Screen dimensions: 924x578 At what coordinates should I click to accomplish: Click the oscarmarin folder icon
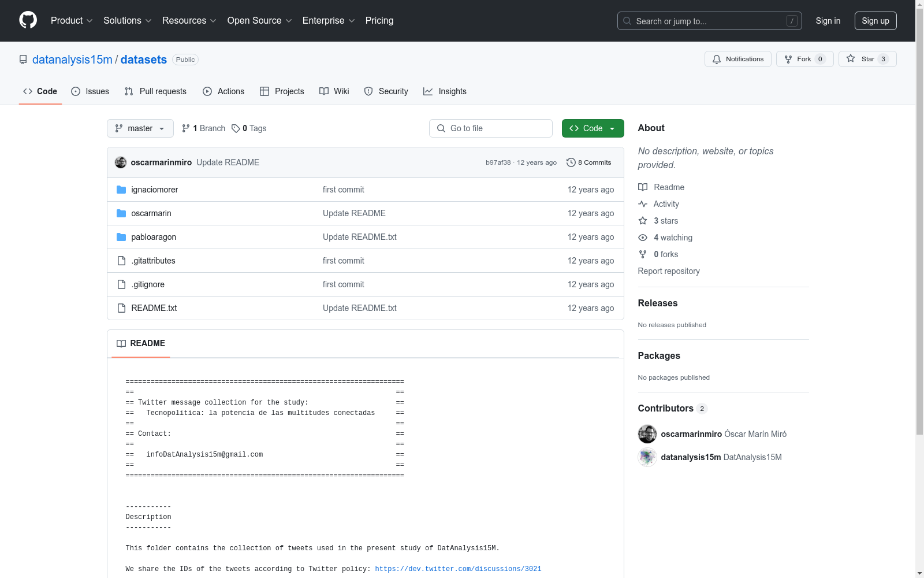coord(121,213)
